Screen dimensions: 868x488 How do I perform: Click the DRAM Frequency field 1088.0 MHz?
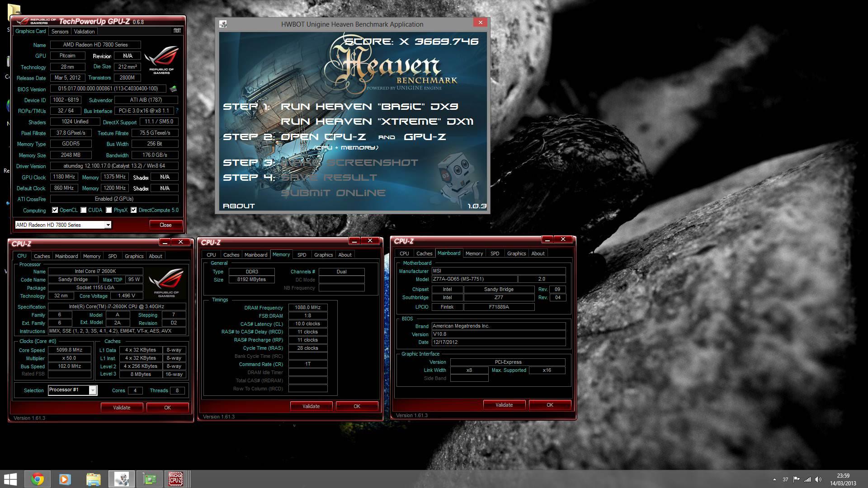pyautogui.click(x=308, y=307)
